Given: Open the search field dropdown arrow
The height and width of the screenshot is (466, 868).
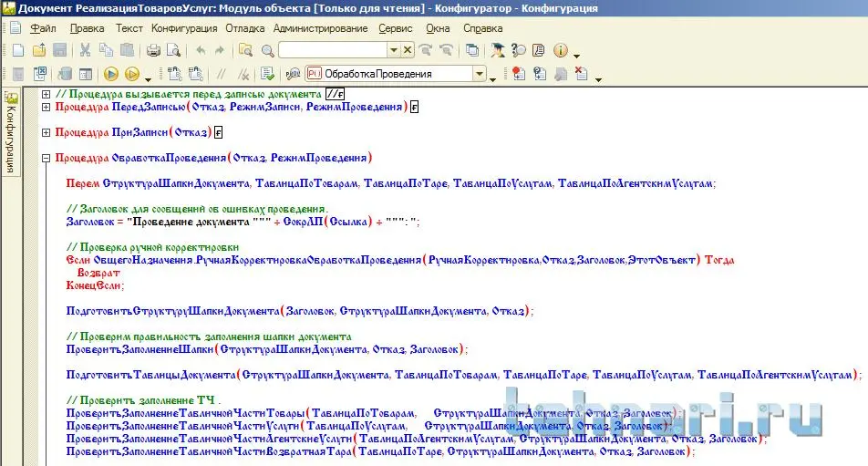Looking at the screenshot, I should pos(394,50).
